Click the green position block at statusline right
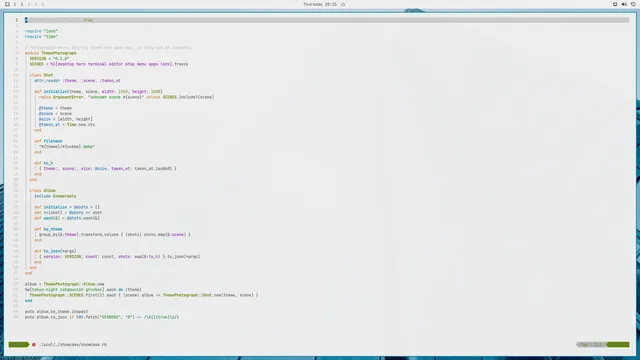The height and width of the screenshot is (360, 640). [618, 344]
